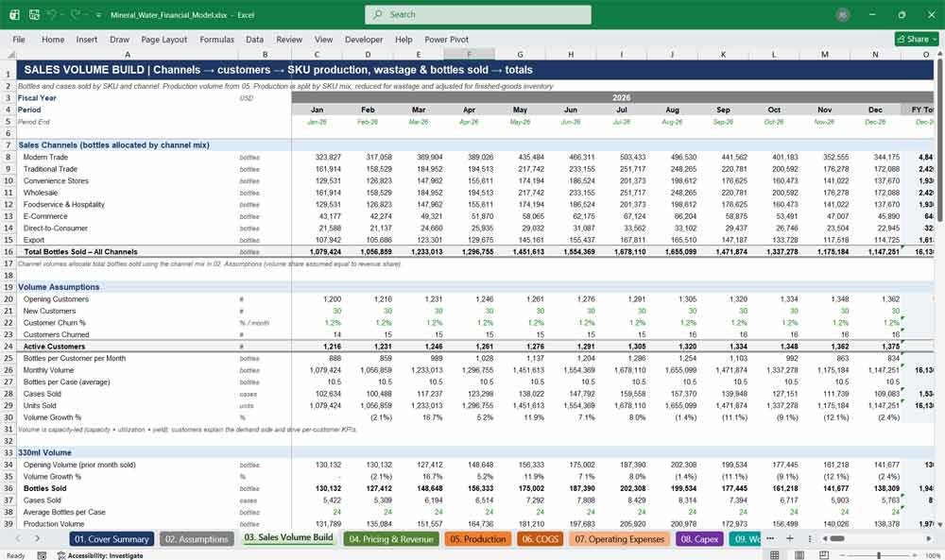The image size is (945, 560).
Task: Switch to 07. Operating Expenses sheet
Action: [x=620, y=539]
